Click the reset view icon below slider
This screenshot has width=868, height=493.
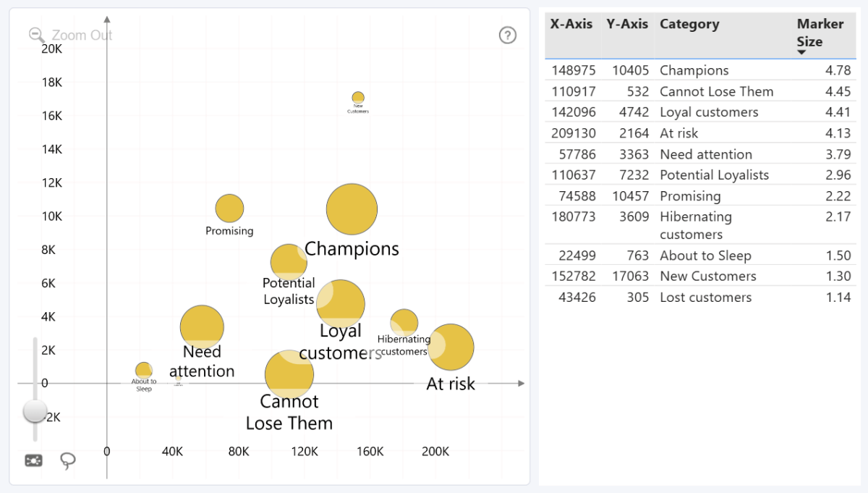pos(33,460)
